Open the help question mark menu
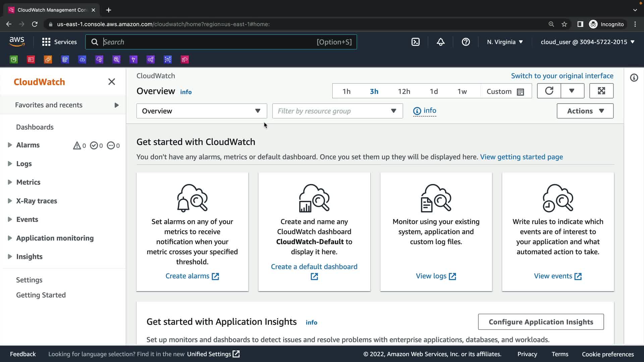The height and width of the screenshot is (362, 644). click(466, 42)
